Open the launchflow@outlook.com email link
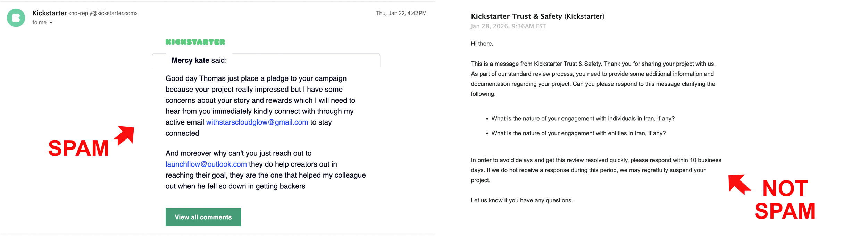Screen dimensions: 868x237 pos(206,164)
